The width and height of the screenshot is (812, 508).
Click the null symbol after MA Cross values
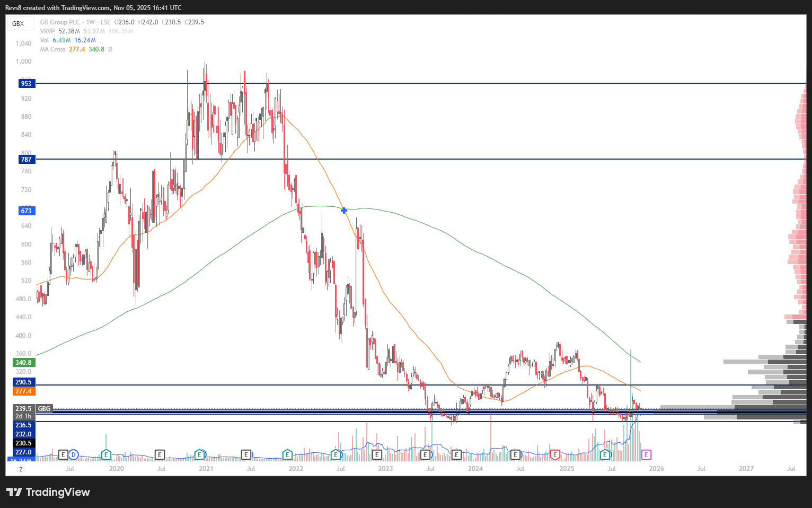coord(110,49)
